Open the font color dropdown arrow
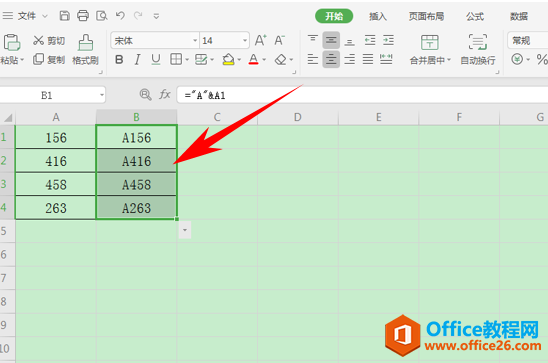Viewport: 548px width, 363px height. (264, 60)
